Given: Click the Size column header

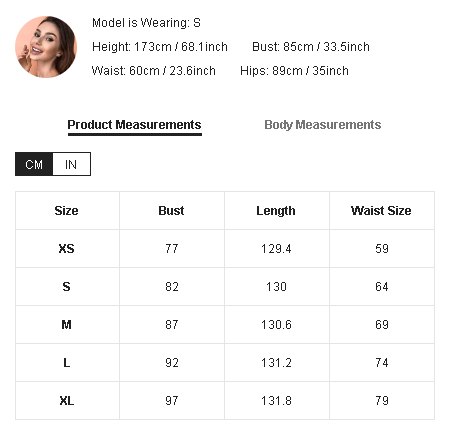Looking at the screenshot, I should [66, 211].
